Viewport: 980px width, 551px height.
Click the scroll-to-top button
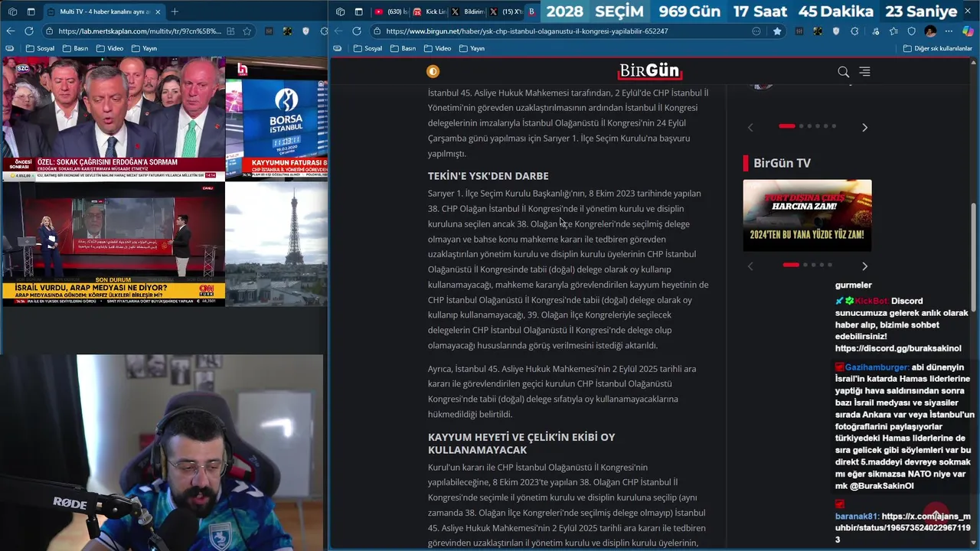pos(936,514)
